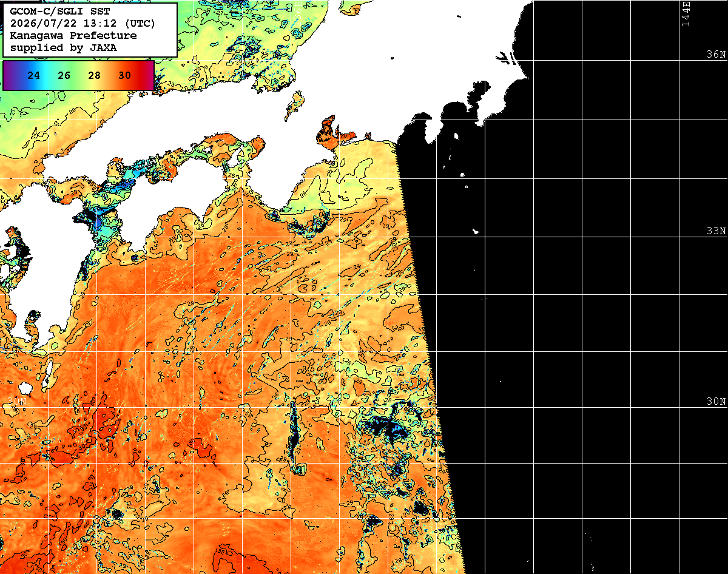Click the large dark blue patch near 30N
This screenshot has width=728, height=574.
[x=382, y=427]
